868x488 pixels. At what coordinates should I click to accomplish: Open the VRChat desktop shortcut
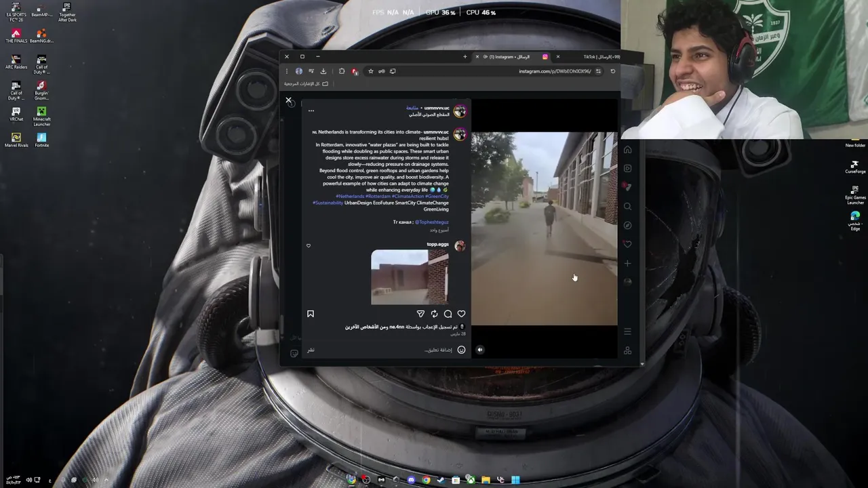point(16,115)
